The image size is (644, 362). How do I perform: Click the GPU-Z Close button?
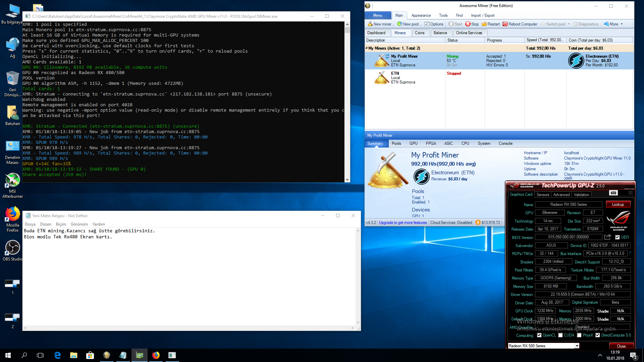[x=621, y=346]
